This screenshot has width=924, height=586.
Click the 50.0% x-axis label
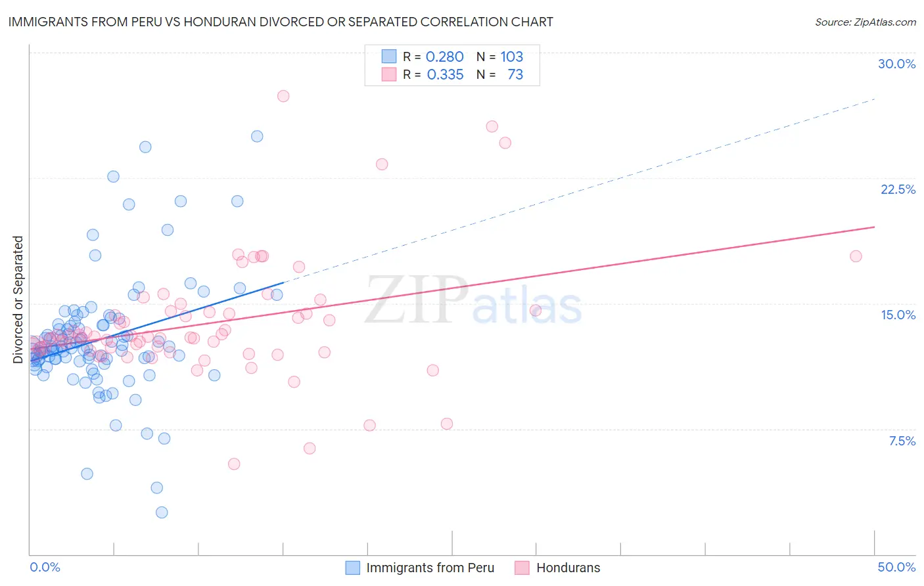tap(896, 567)
